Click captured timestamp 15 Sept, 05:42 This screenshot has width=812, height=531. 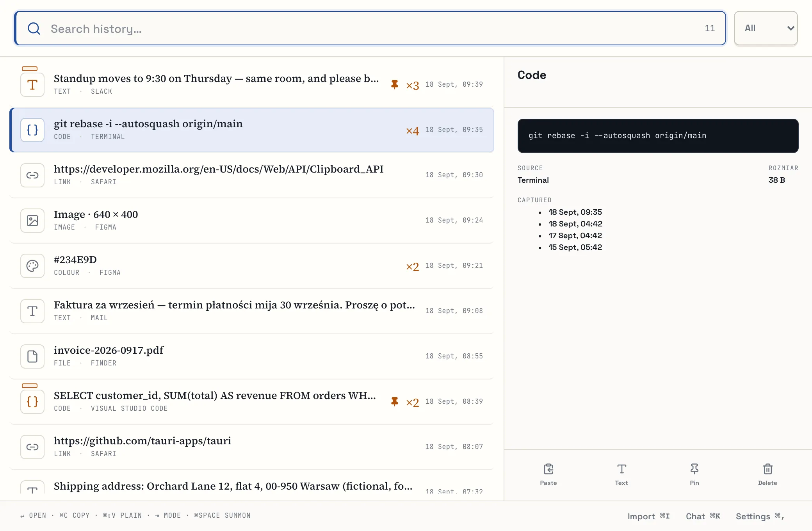point(575,247)
